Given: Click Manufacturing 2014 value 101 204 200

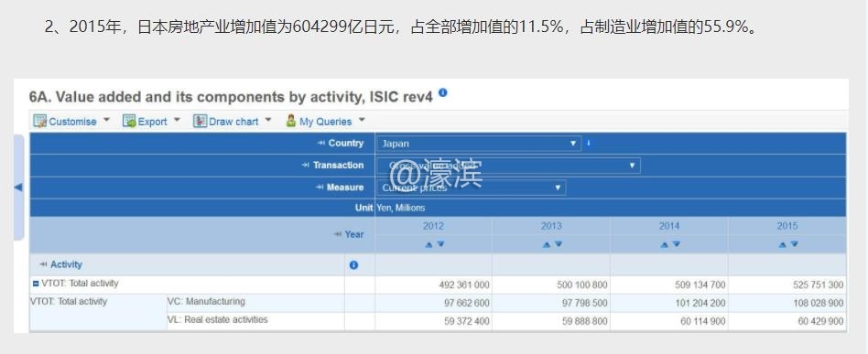Looking at the screenshot, I should point(700,303).
